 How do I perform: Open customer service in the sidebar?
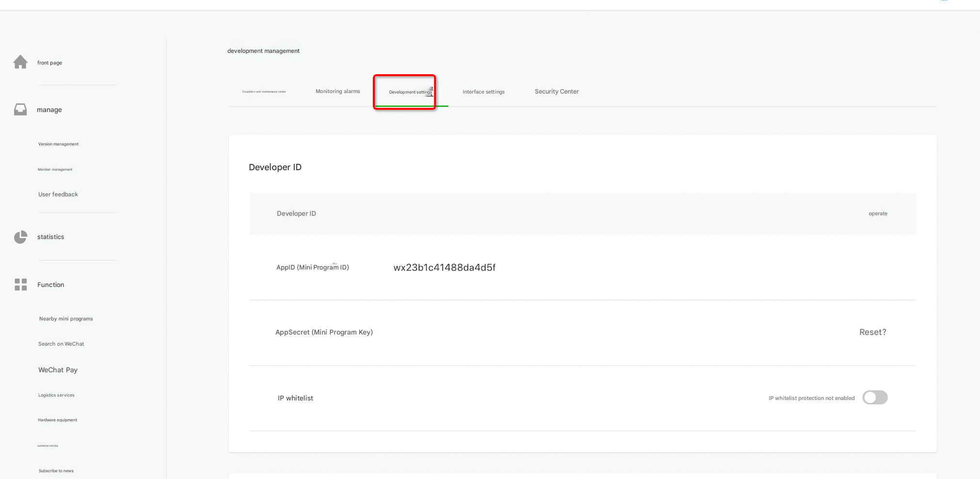48,446
